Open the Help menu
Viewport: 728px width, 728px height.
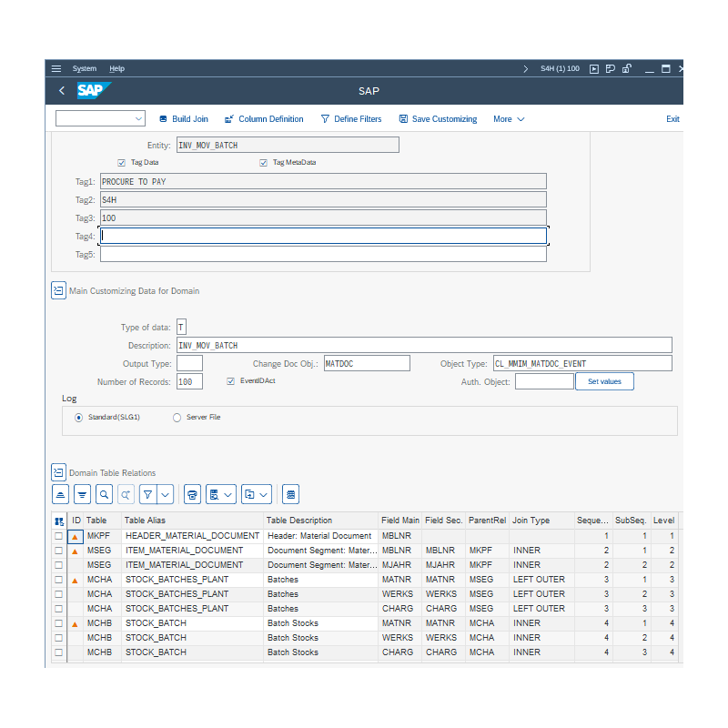click(116, 68)
